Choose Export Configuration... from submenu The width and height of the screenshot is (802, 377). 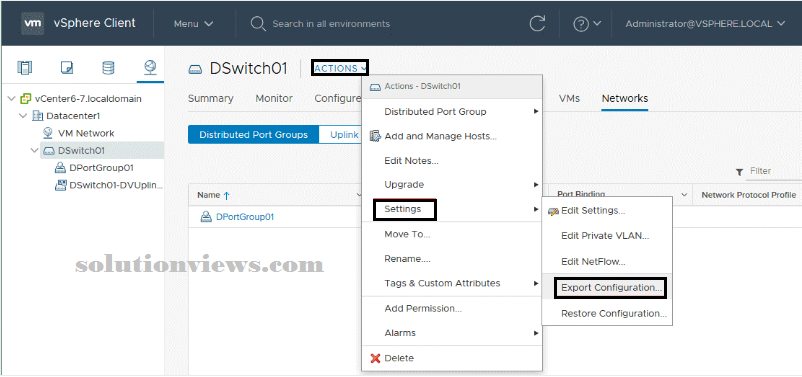(x=611, y=287)
